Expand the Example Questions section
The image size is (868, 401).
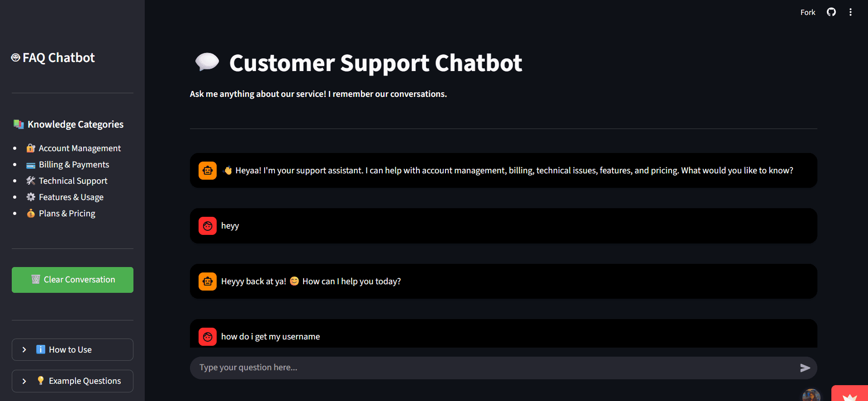coord(72,381)
